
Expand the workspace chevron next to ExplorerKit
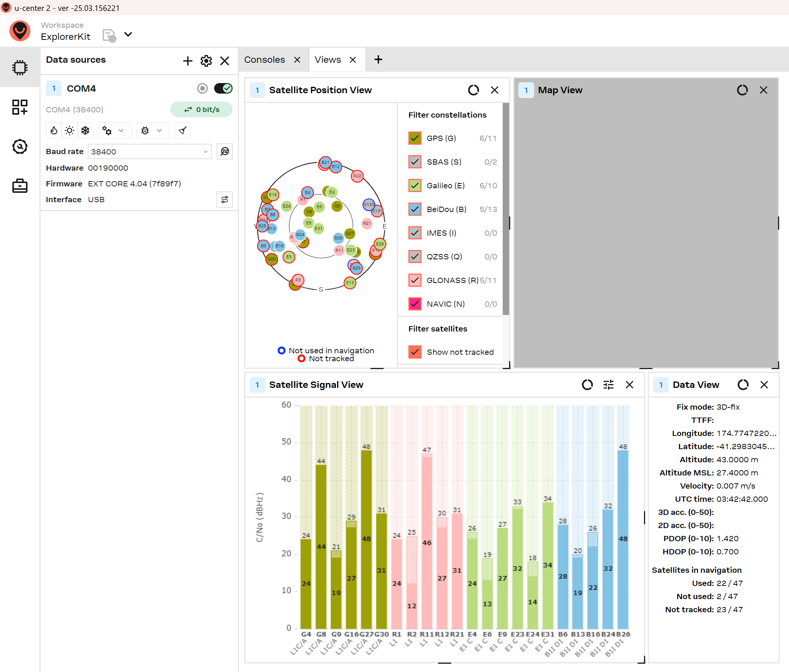pos(128,35)
